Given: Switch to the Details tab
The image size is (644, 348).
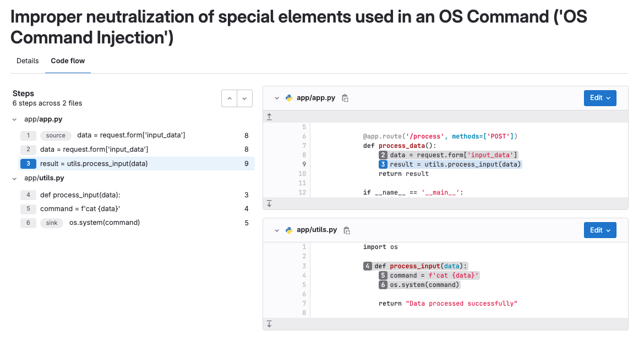Looking at the screenshot, I should coord(27,60).
